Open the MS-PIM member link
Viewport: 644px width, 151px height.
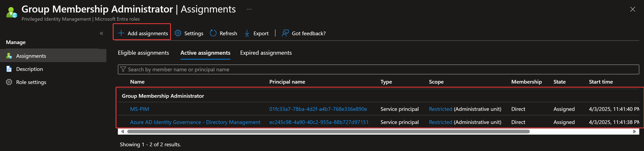139,109
